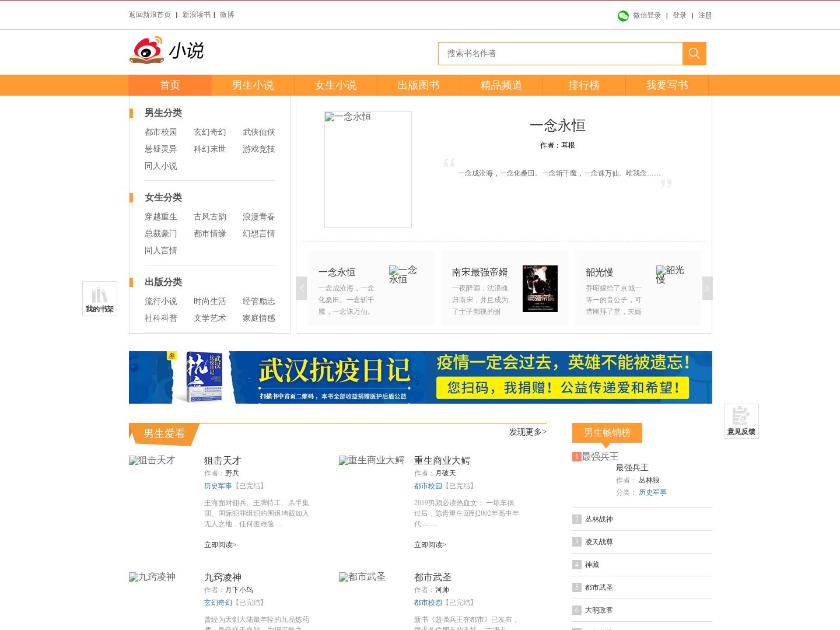Go to previous carousel slide arrow

302,288
